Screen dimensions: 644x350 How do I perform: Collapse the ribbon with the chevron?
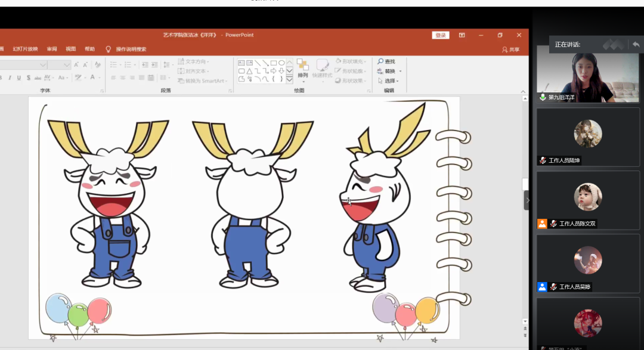[x=523, y=92]
